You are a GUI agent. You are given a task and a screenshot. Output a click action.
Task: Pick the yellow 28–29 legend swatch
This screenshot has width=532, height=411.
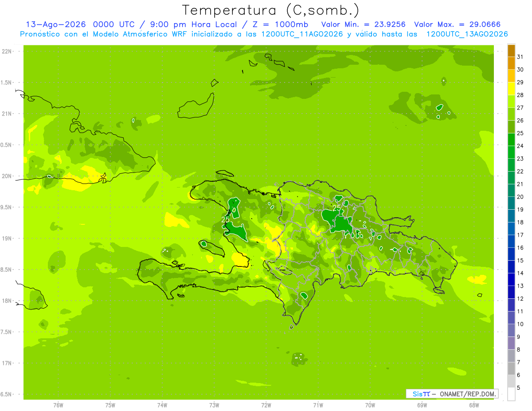pyautogui.click(x=511, y=89)
